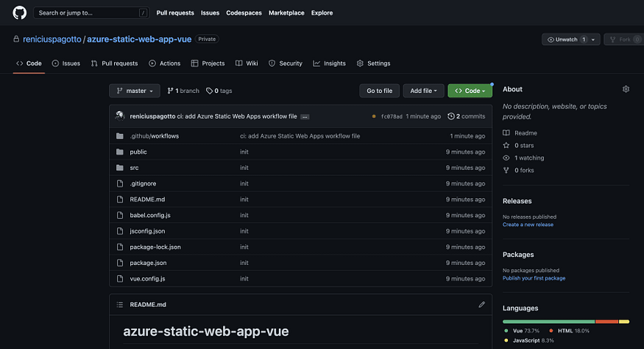The width and height of the screenshot is (644, 349).
Task: Click the babel.config.js file icon
Action: (x=119, y=215)
